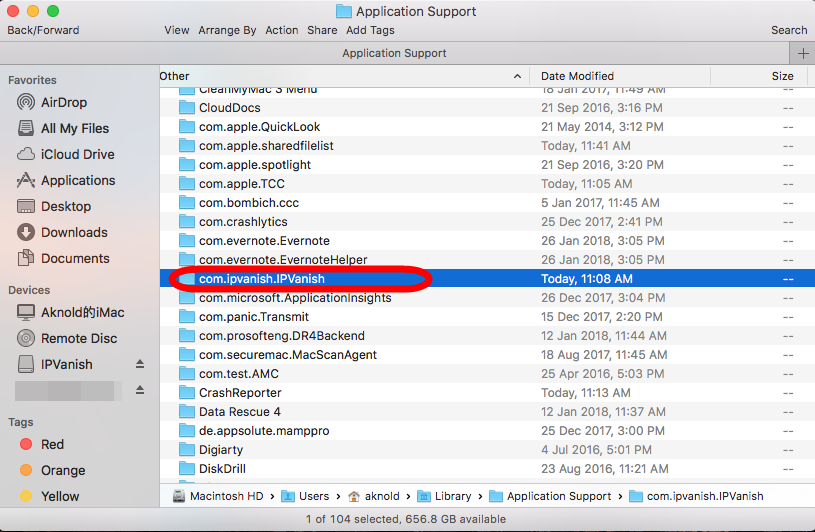This screenshot has width=815, height=532.
Task: Sort by Date Modified column
Action: [x=577, y=76]
